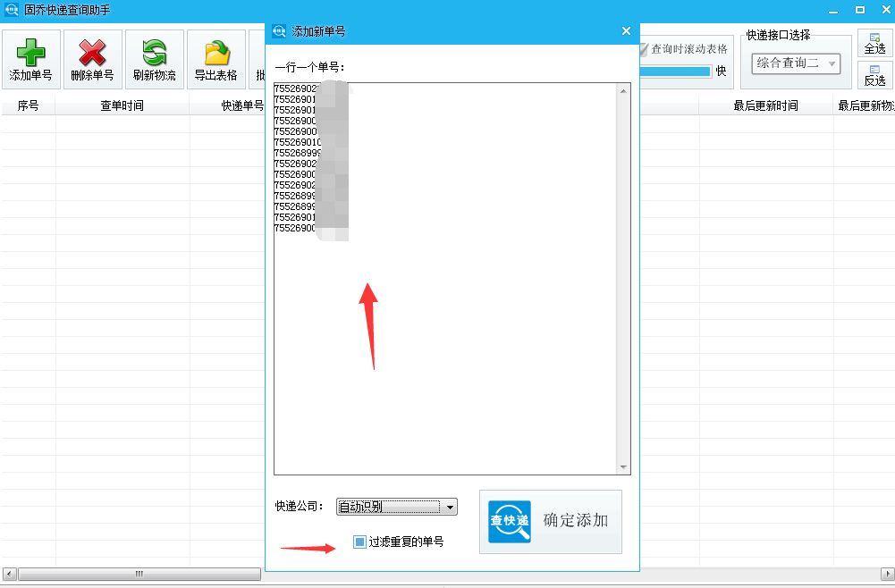The width and height of the screenshot is (895, 588).
Task: Close the 添加新单号 dialog
Action: point(625,29)
